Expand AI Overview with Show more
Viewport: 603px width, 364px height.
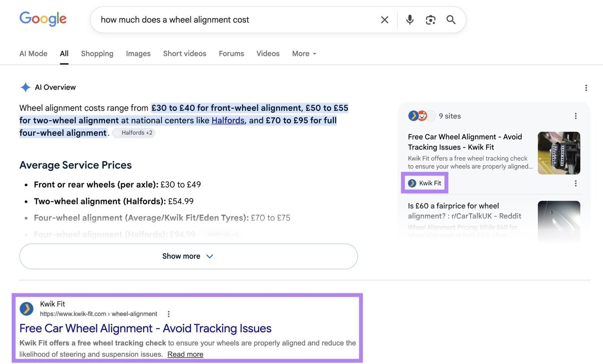pyautogui.click(x=188, y=256)
